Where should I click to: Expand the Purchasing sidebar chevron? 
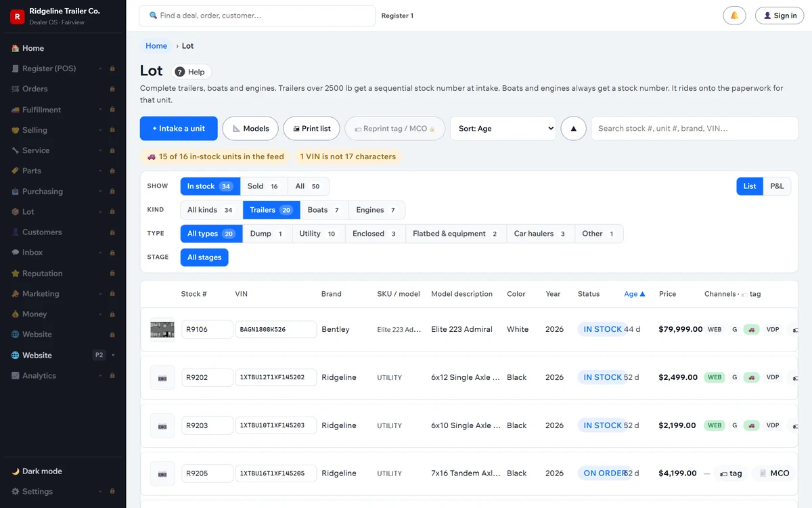[100, 191]
